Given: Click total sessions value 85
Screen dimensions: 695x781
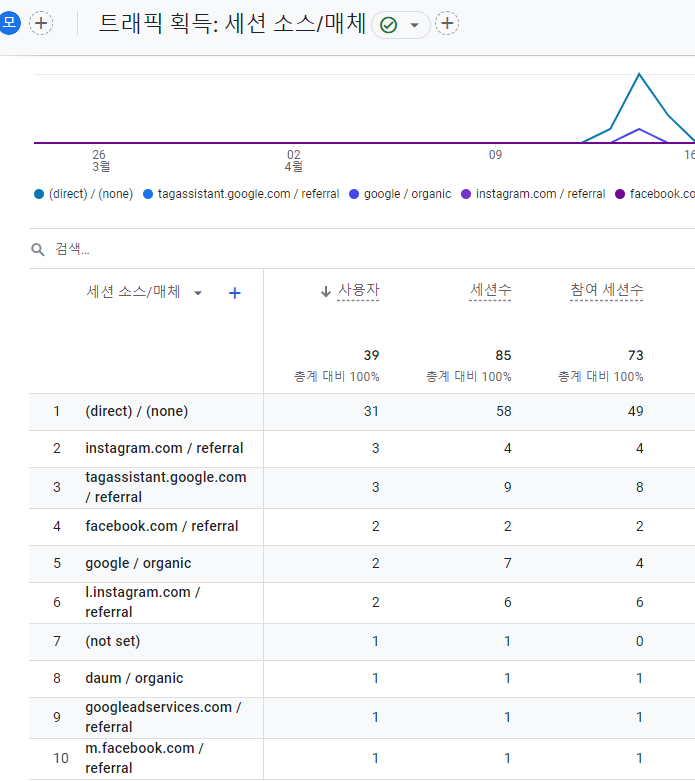Looking at the screenshot, I should [503, 356].
